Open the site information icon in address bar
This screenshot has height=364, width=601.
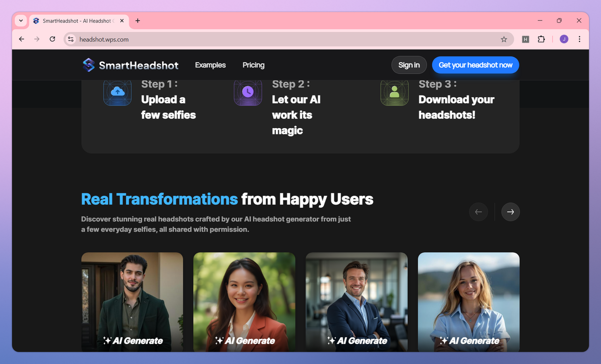coord(70,39)
